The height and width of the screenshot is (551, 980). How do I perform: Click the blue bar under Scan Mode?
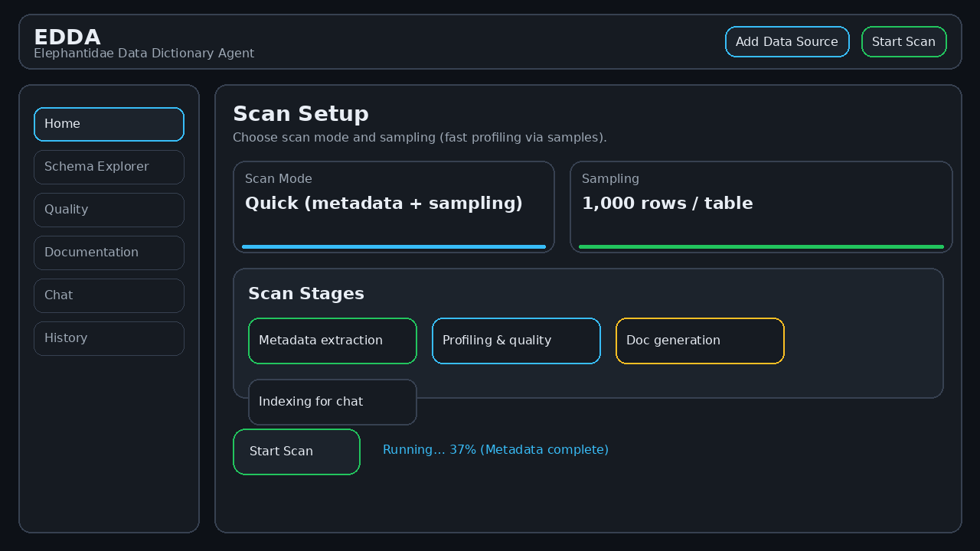tap(394, 246)
